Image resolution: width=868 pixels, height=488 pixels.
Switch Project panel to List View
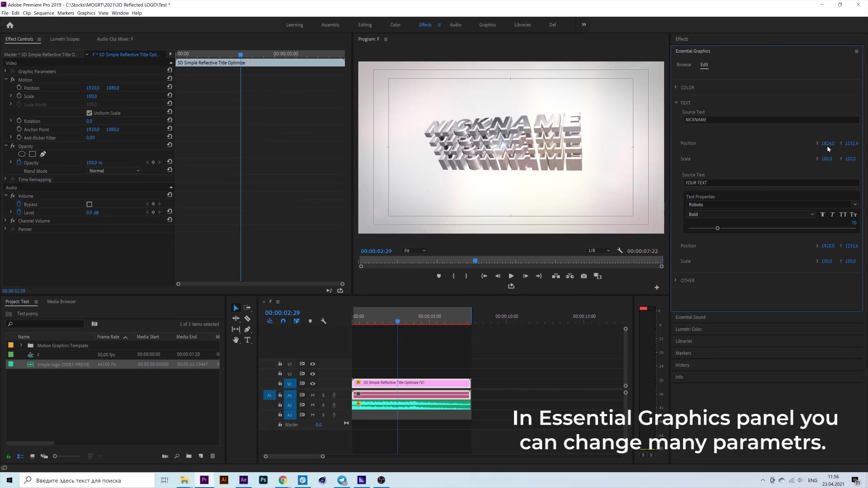click(20, 456)
